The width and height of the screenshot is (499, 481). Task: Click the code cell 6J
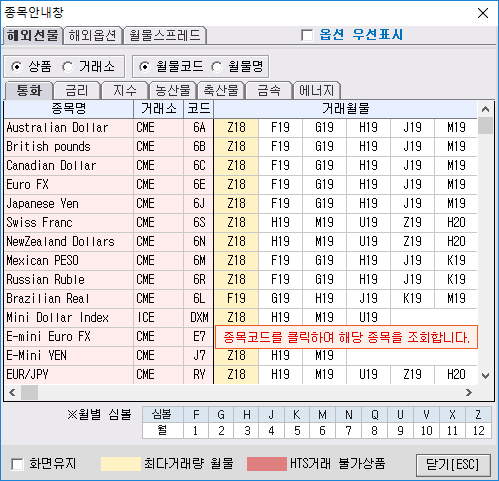click(x=199, y=204)
